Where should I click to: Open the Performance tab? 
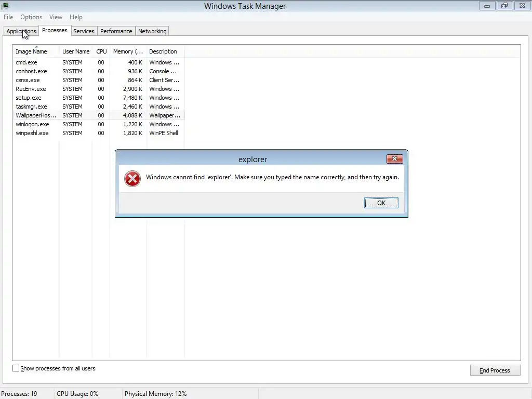click(x=116, y=31)
